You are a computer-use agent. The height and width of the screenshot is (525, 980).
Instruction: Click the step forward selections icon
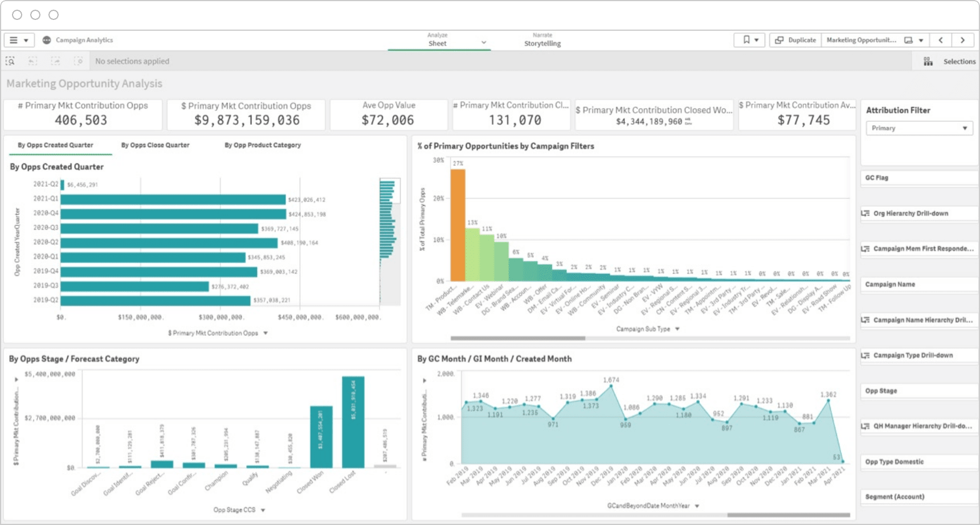pos(55,61)
